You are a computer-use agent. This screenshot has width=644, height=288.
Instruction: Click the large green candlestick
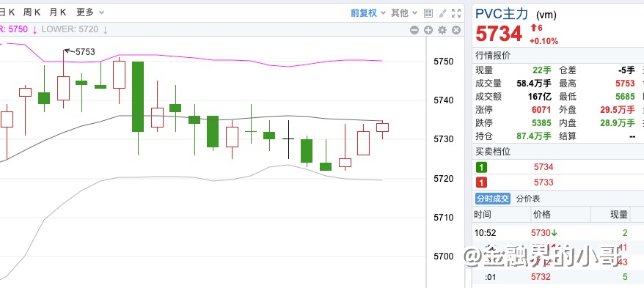(x=138, y=97)
